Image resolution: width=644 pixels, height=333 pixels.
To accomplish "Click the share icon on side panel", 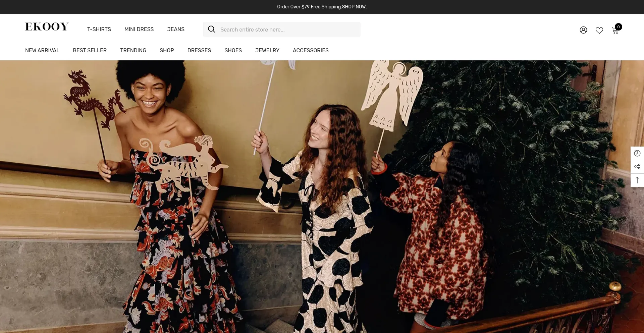I will pos(637,167).
